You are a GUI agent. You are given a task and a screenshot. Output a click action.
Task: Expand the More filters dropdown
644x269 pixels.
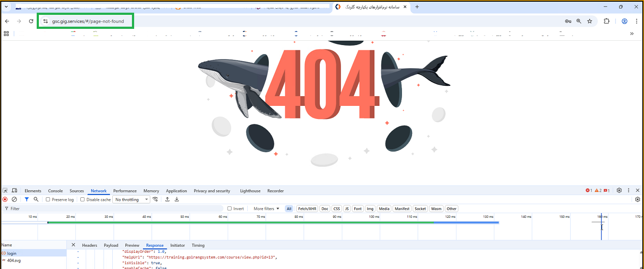[266, 209]
